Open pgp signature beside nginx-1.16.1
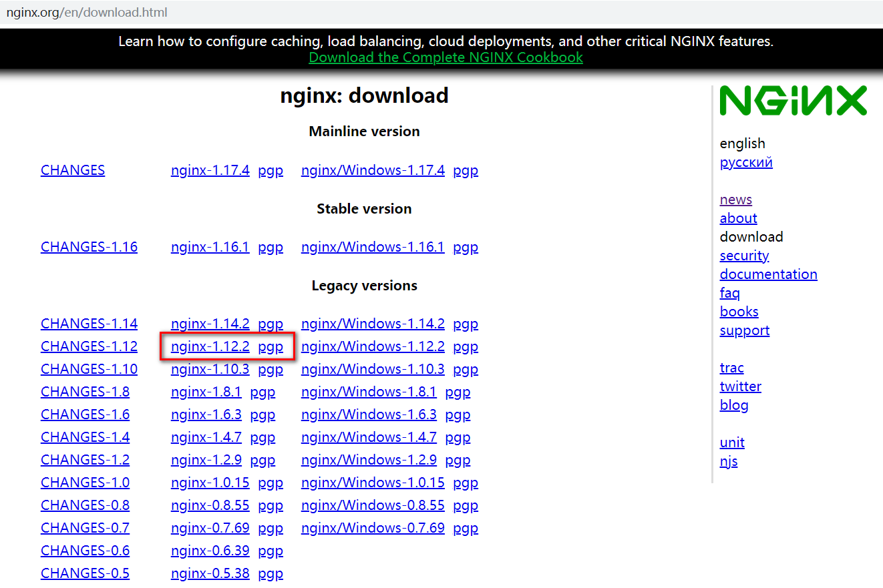This screenshot has width=883, height=588. [271, 248]
